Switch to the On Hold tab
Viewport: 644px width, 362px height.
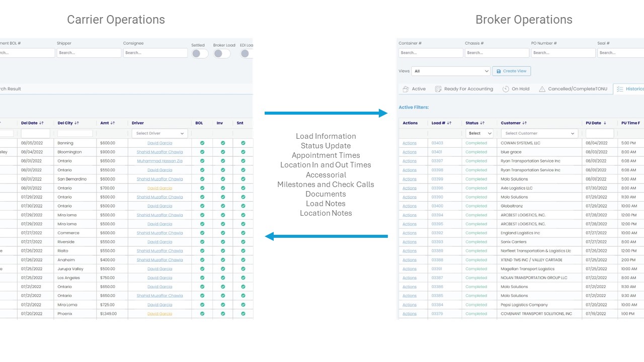click(x=516, y=89)
